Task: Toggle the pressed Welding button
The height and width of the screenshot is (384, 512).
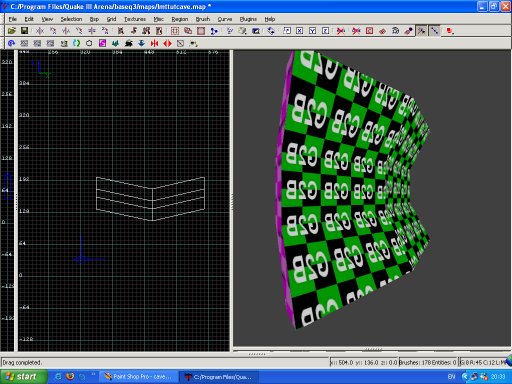Action: (x=422, y=31)
